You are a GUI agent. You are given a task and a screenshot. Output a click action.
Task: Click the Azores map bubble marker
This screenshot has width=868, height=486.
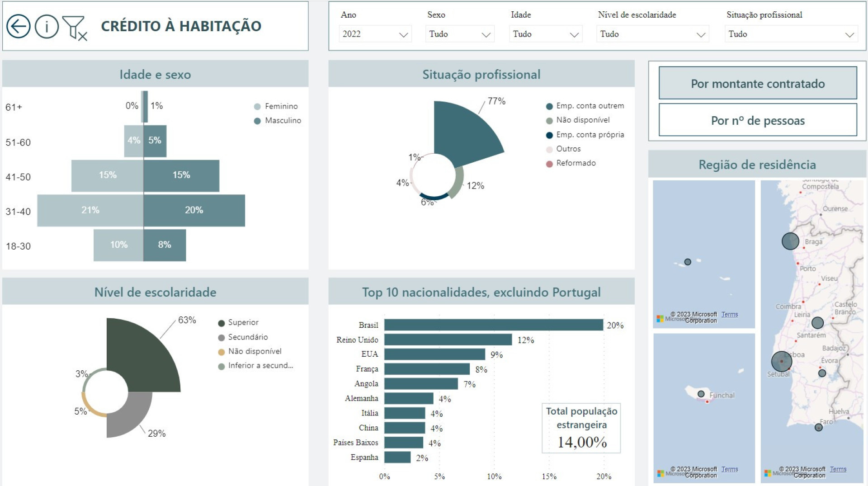coord(688,262)
